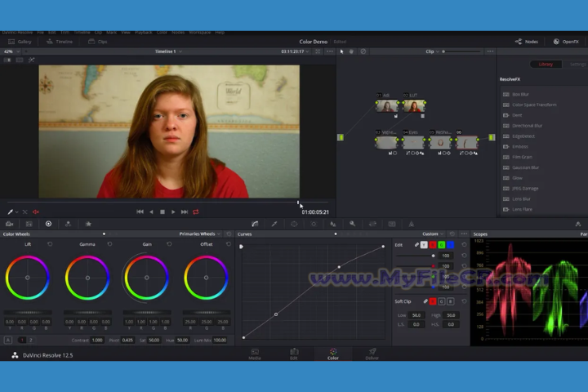
Task: Open the Primaries Wheels mode dropdown
Action: point(200,234)
